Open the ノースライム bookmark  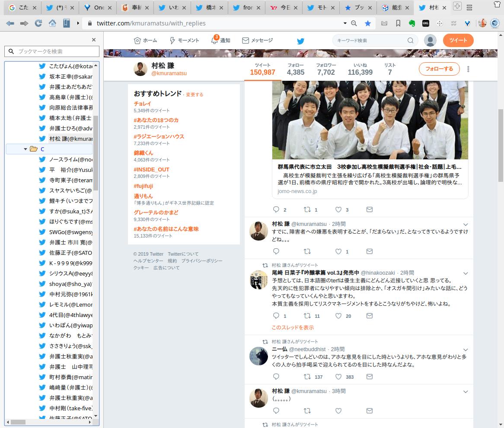[66, 159]
